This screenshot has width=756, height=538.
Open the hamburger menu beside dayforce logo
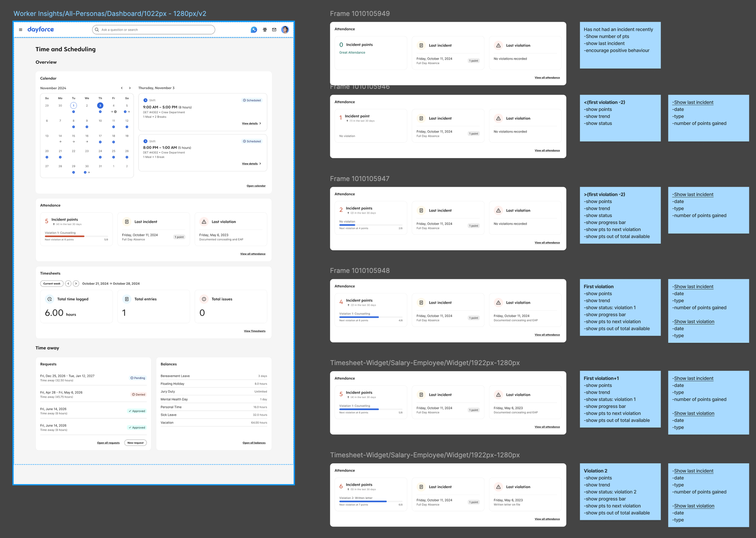pyautogui.click(x=21, y=30)
